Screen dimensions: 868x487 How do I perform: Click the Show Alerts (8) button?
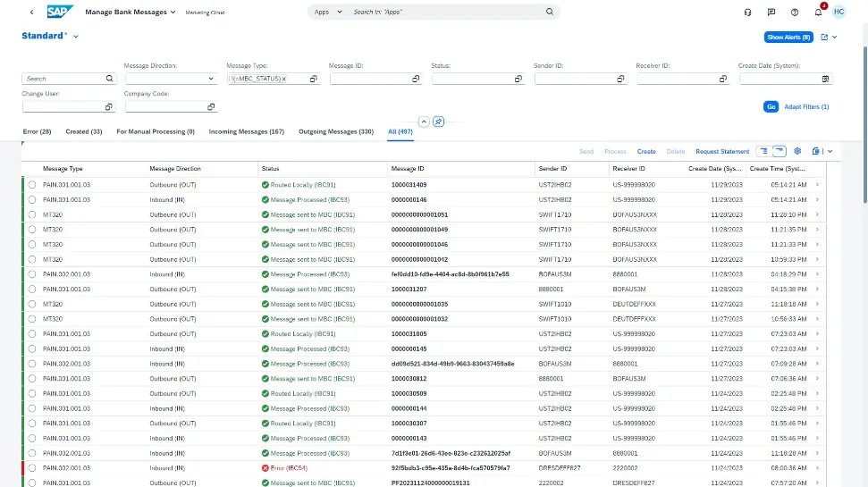788,37
